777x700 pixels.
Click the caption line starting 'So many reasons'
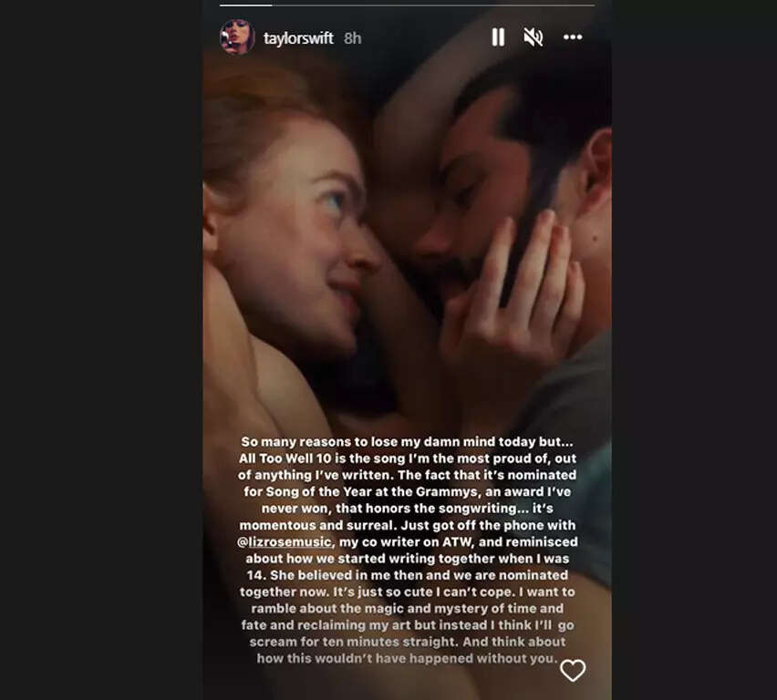tap(407, 441)
